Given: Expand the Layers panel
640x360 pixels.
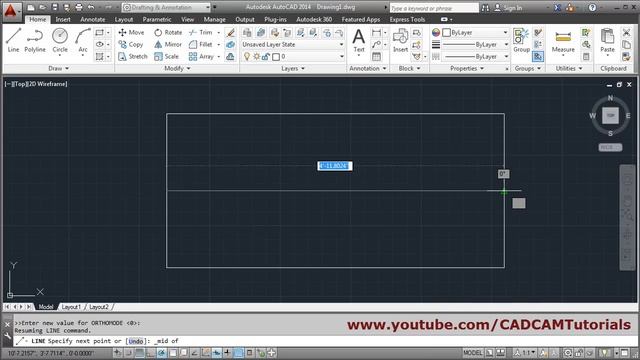Looking at the screenshot, I should click(x=293, y=69).
